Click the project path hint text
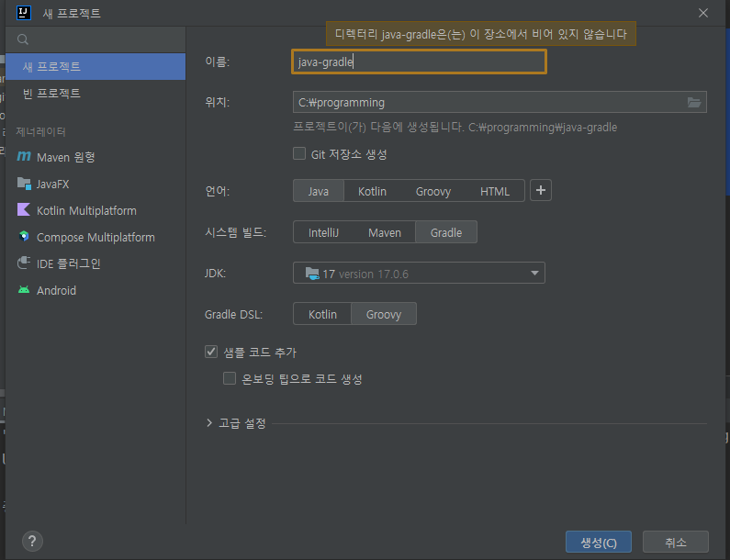The image size is (730, 560). [455, 127]
